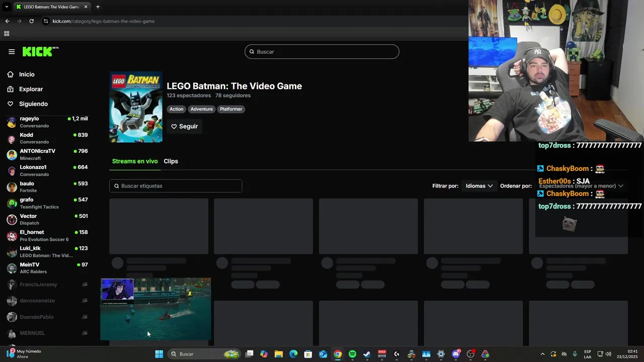Open the Windows Start menu

159,354
